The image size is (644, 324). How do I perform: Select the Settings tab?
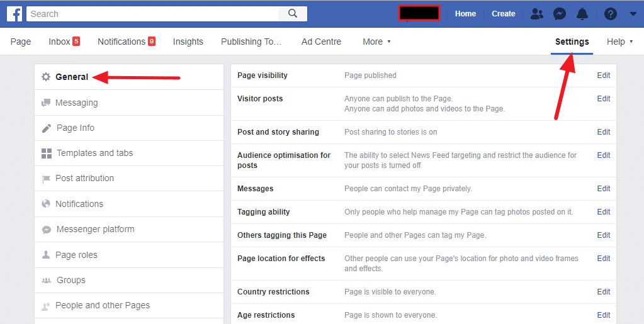pos(572,42)
